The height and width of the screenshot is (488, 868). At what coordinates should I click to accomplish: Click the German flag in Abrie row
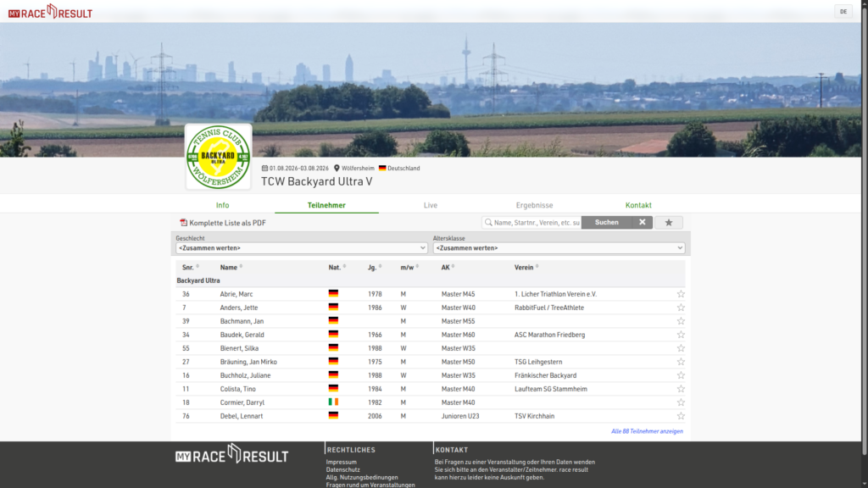point(333,293)
